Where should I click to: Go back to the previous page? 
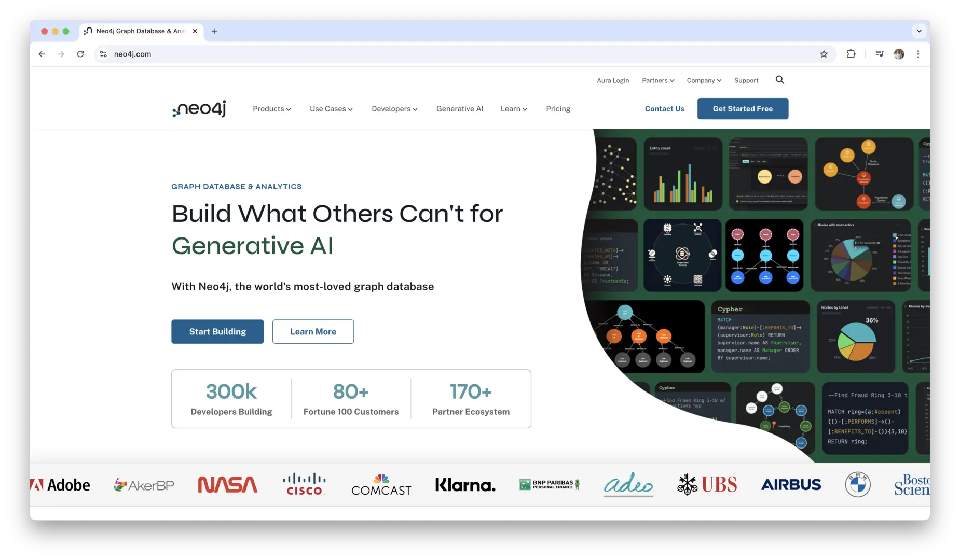point(42,54)
